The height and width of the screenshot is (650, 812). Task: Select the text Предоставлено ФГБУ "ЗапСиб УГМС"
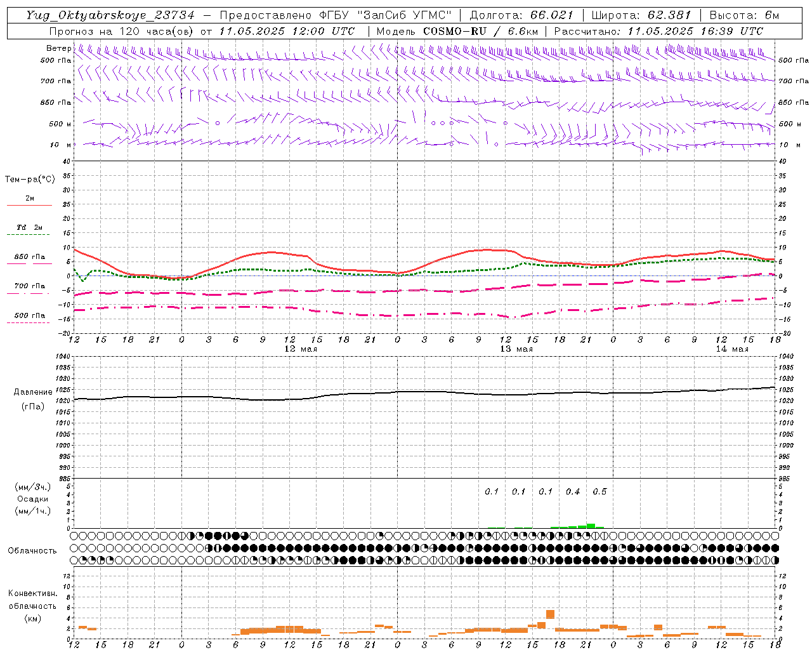tap(336, 15)
